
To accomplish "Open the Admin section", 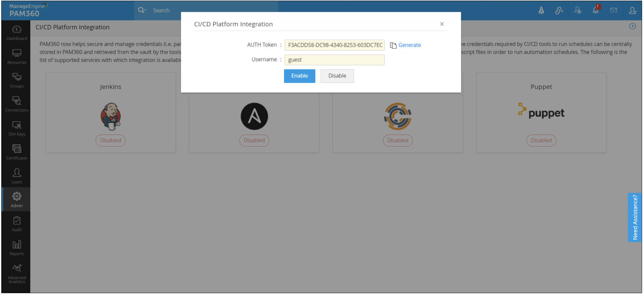I will [17, 200].
